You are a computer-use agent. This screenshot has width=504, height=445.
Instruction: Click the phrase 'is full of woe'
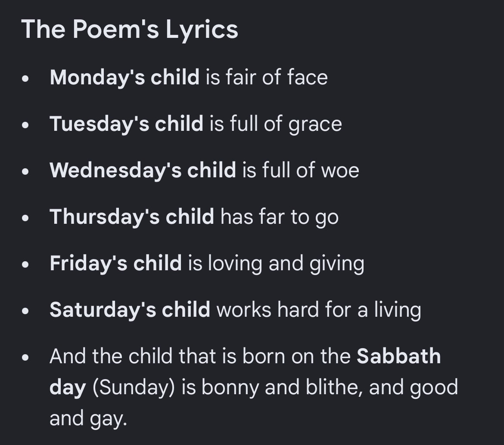click(301, 170)
